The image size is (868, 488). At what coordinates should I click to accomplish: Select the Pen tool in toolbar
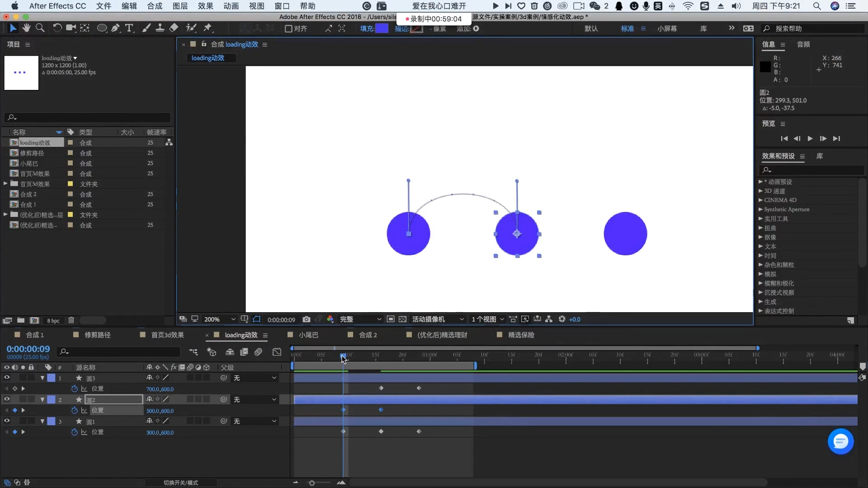tap(116, 28)
